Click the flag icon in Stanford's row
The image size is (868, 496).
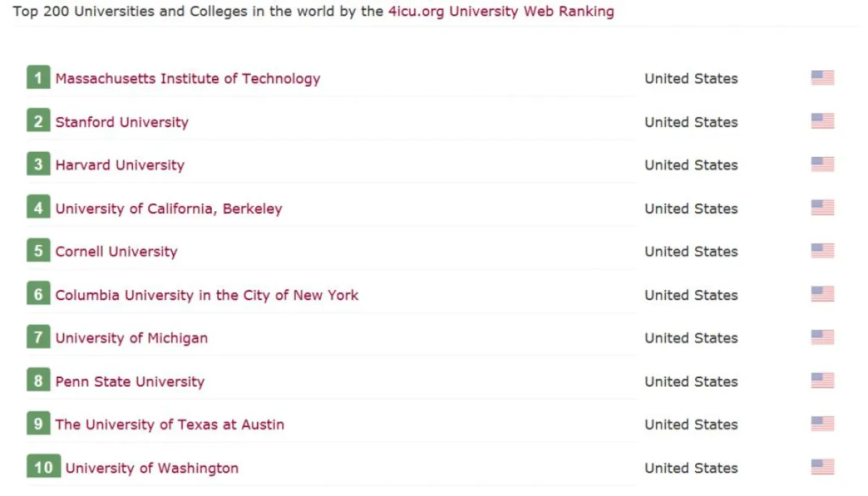coord(822,121)
